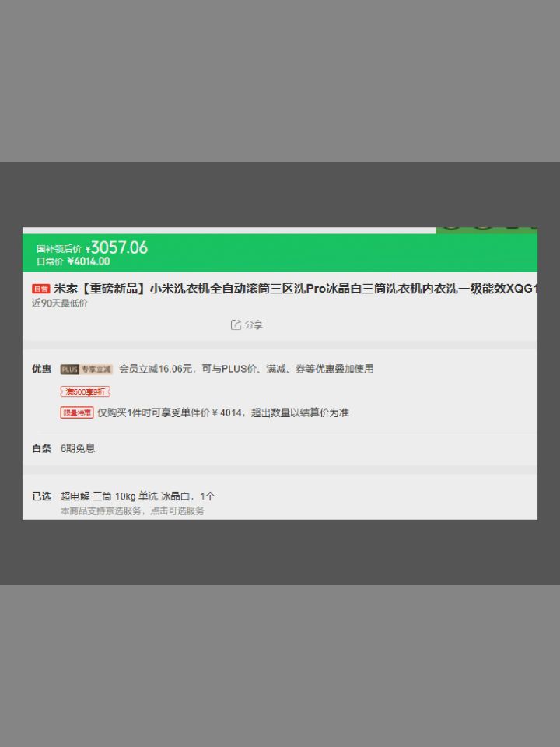Open the PLUS 专享立减 badge

click(86, 369)
